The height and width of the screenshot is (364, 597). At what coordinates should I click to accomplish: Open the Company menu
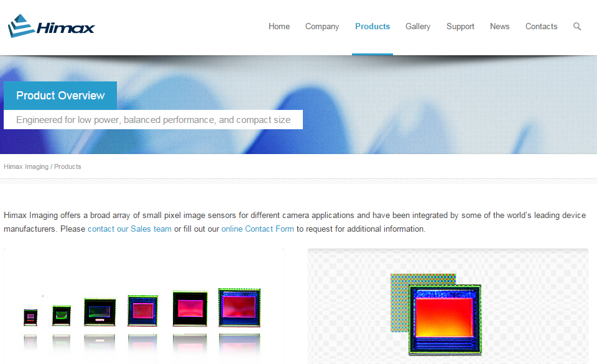click(x=322, y=27)
